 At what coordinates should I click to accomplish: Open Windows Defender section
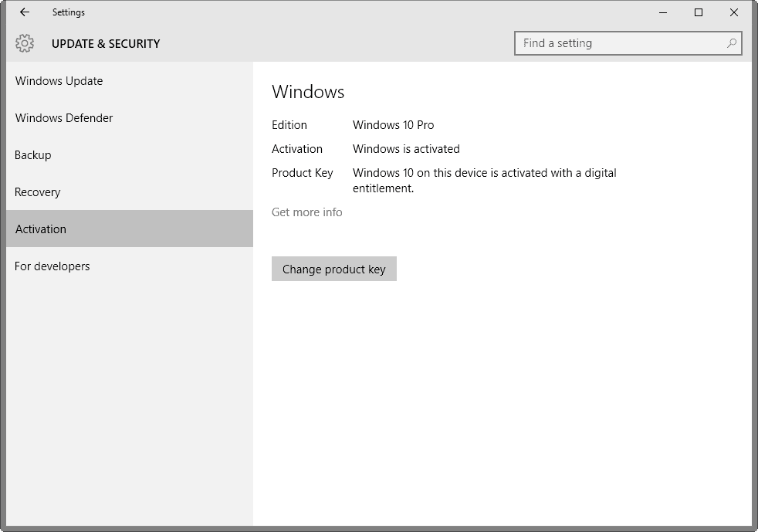point(130,118)
